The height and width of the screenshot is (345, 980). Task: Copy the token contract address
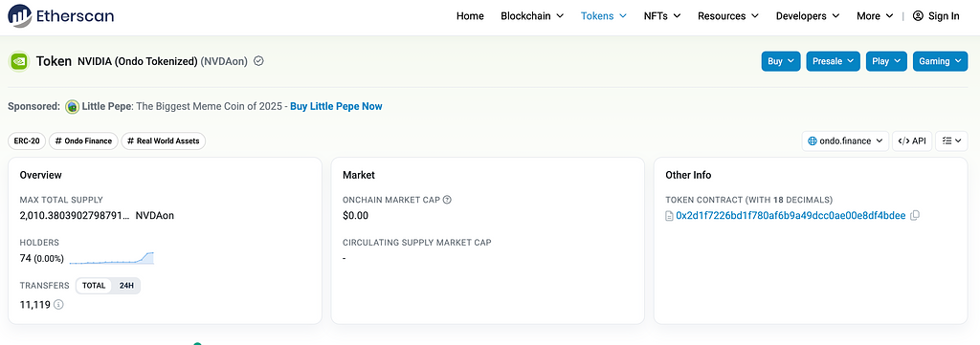point(915,216)
